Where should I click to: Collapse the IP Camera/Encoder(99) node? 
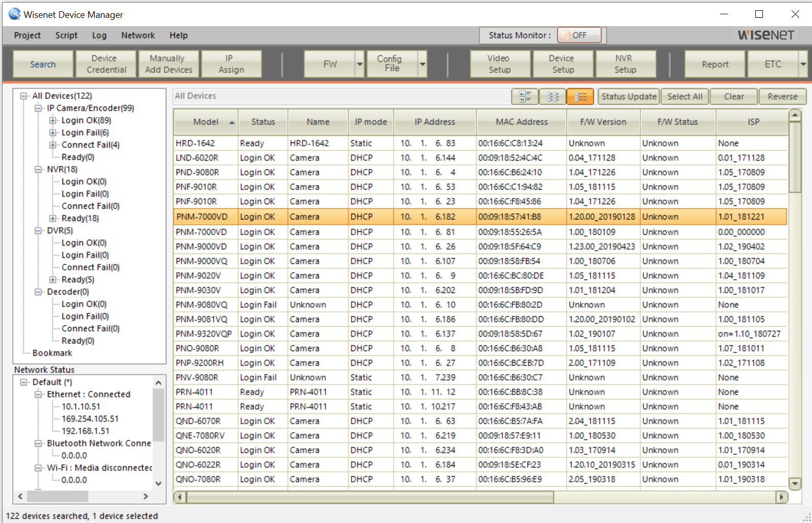[x=38, y=108]
